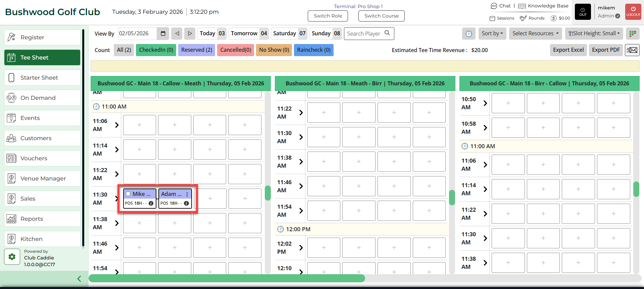Open the green grid view icon
This screenshot has height=289, width=644.
[x=633, y=34]
